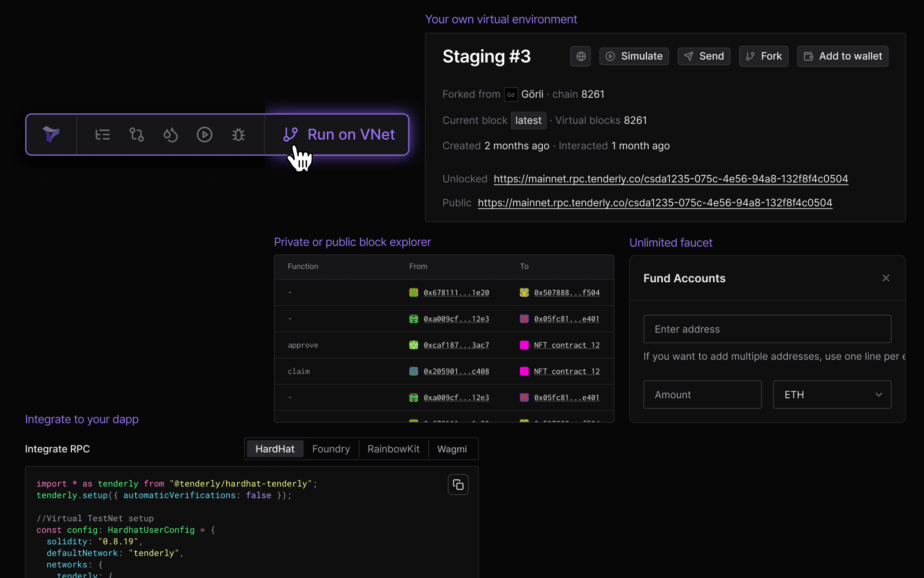Switch to the Foundry tab
The width and height of the screenshot is (924, 578).
[x=331, y=449]
